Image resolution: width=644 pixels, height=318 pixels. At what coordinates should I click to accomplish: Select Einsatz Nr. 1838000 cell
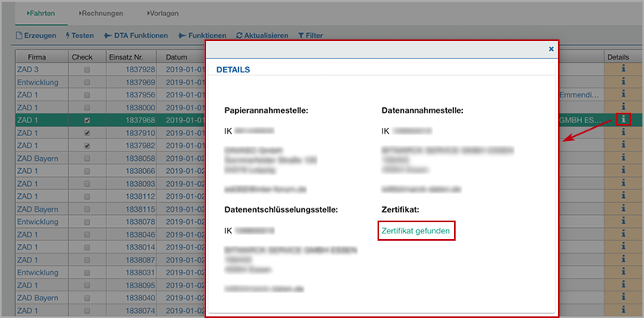point(131,107)
